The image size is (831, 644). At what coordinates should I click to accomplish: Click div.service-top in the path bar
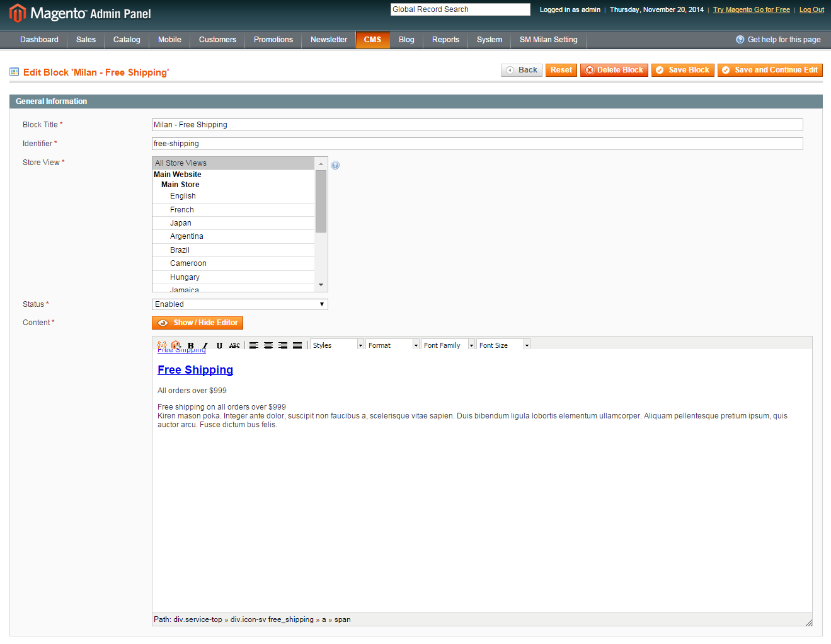198,619
